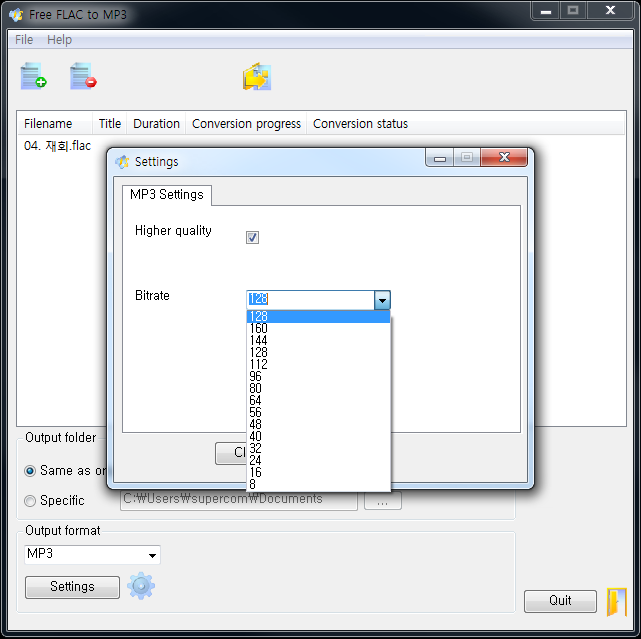
Task: Select the MP3 Settings tab
Action: click(167, 195)
